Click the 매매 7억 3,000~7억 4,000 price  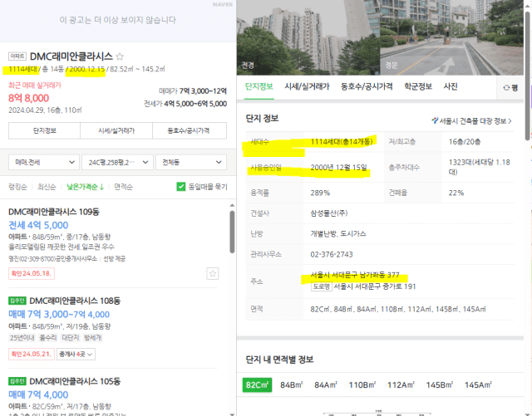59,315
